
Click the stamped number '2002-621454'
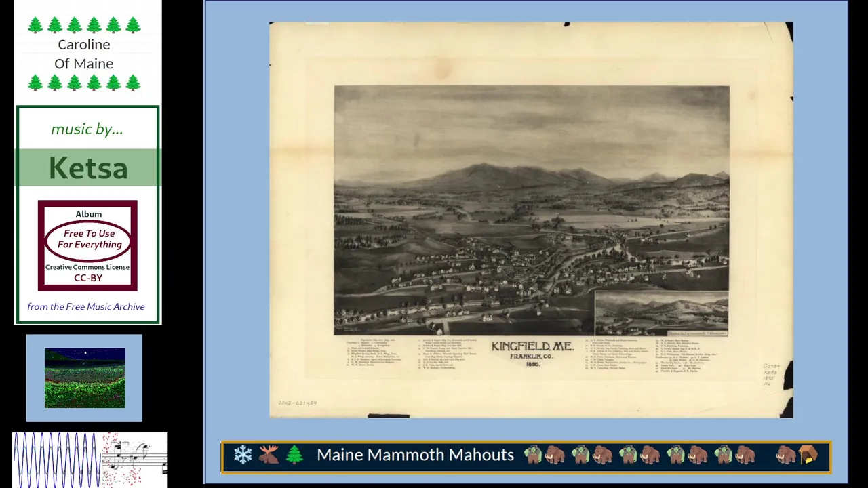click(297, 403)
